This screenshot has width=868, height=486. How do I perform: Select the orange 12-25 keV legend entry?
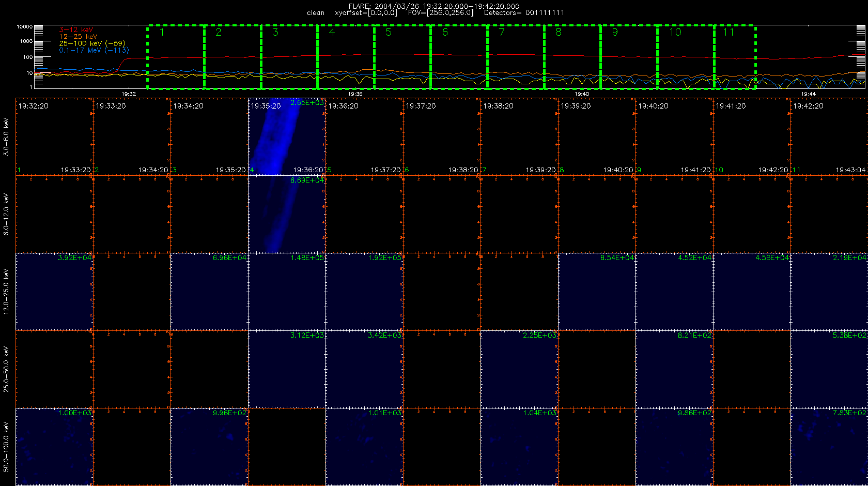click(x=78, y=37)
